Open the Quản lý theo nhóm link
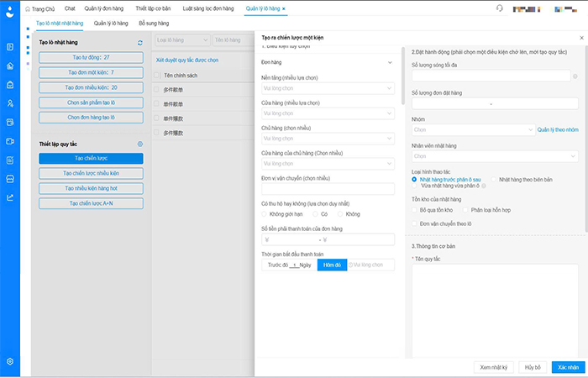This screenshot has height=378, width=588. tap(559, 130)
